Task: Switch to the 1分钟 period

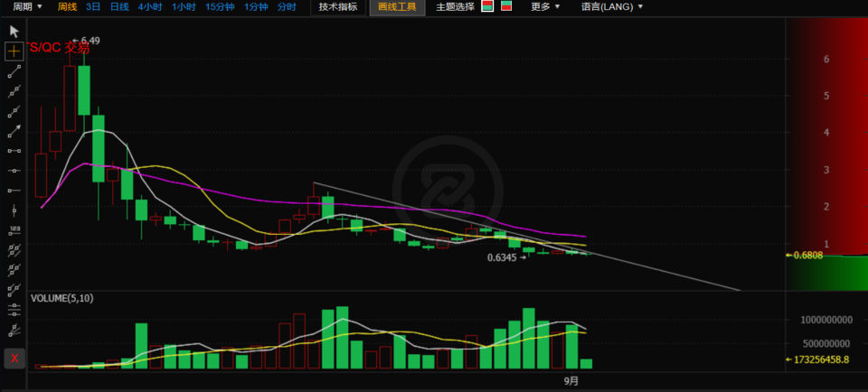Action: tap(256, 7)
